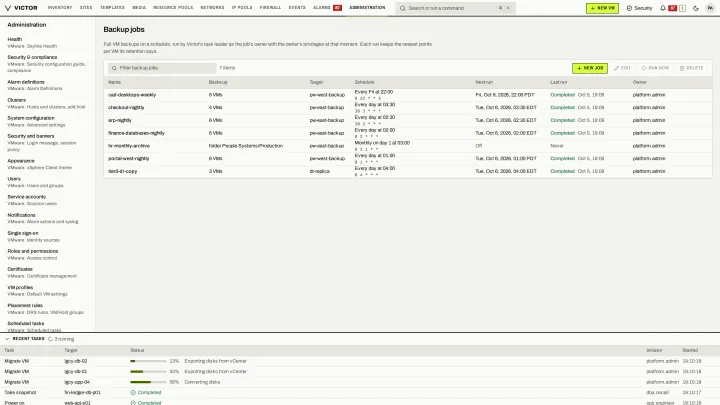This screenshot has height=405, width=720.
Task: Open Notifications in sidebar
Action: [47, 218]
